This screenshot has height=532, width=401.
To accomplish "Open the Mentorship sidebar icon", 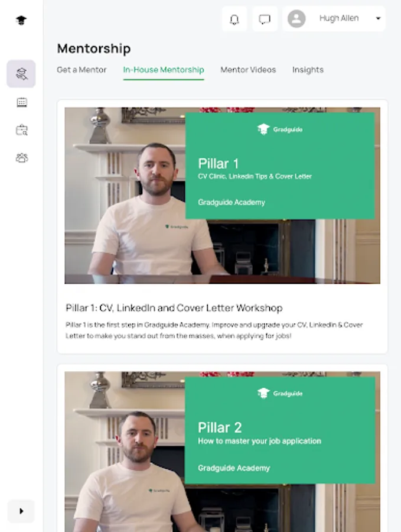I will 21,74.
